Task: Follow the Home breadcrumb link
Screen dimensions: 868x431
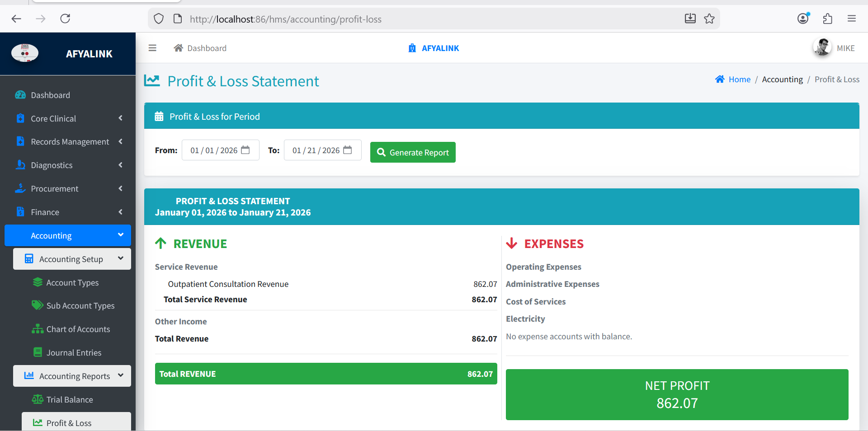Action: click(x=739, y=80)
